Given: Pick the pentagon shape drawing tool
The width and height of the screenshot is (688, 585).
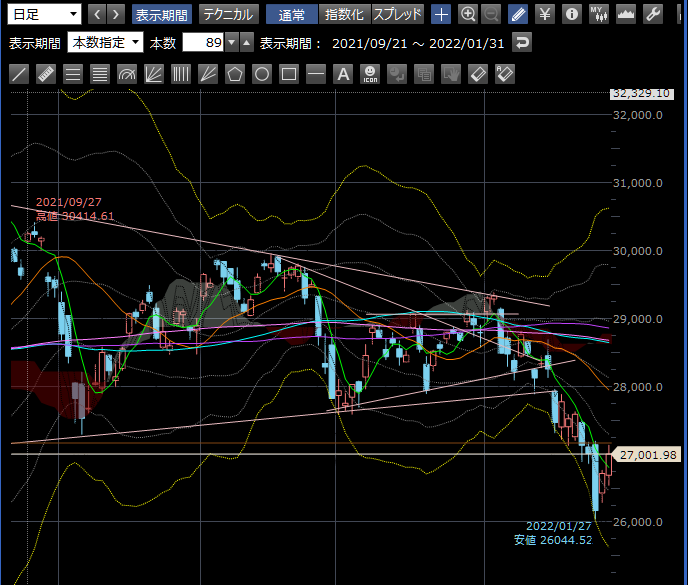Looking at the screenshot, I should [x=235, y=74].
